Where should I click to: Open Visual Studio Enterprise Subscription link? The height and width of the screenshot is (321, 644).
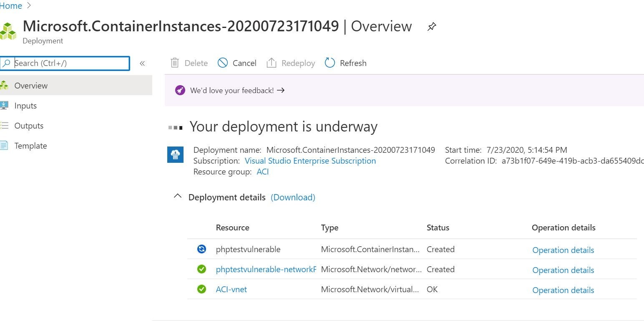[x=310, y=161]
